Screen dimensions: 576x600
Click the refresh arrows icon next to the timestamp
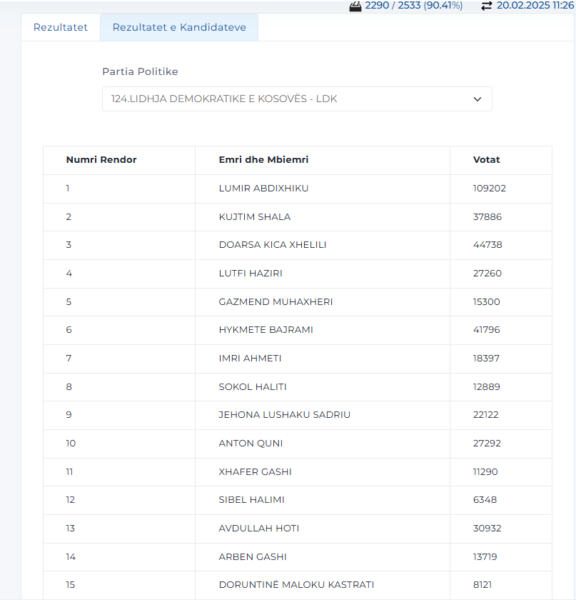pyautogui.click(x=486, y=6)
